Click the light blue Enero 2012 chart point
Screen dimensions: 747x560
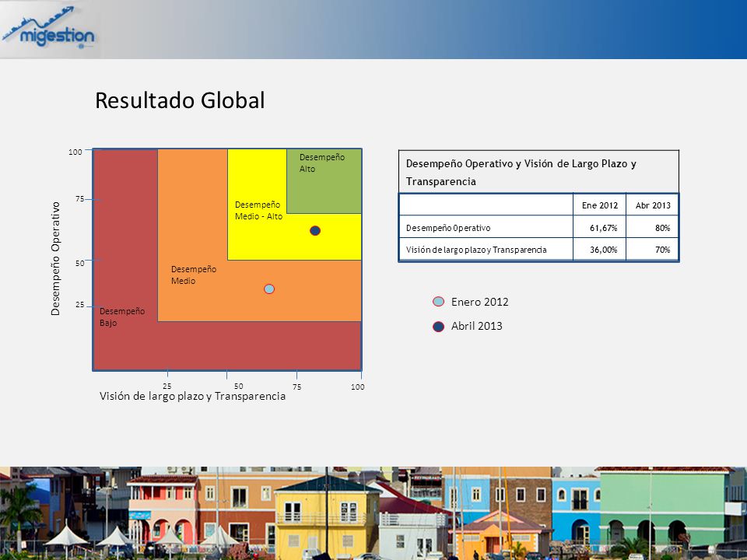[269, 289]
